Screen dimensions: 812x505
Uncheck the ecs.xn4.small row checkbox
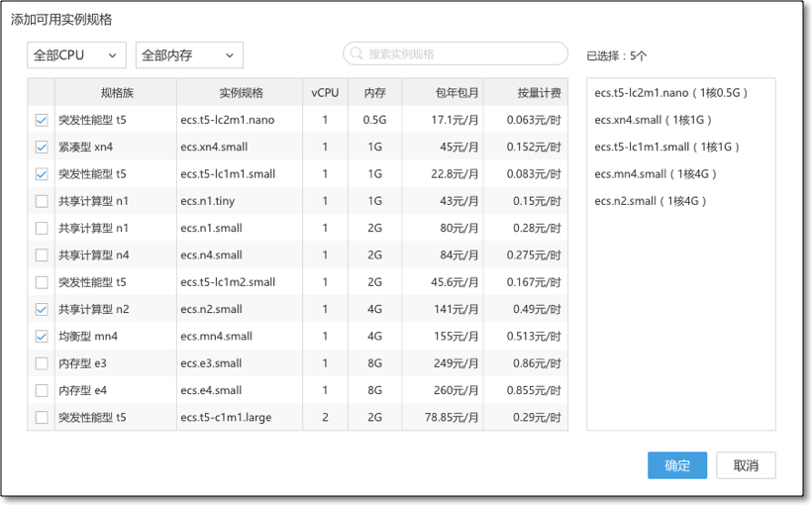coord(42,148)
